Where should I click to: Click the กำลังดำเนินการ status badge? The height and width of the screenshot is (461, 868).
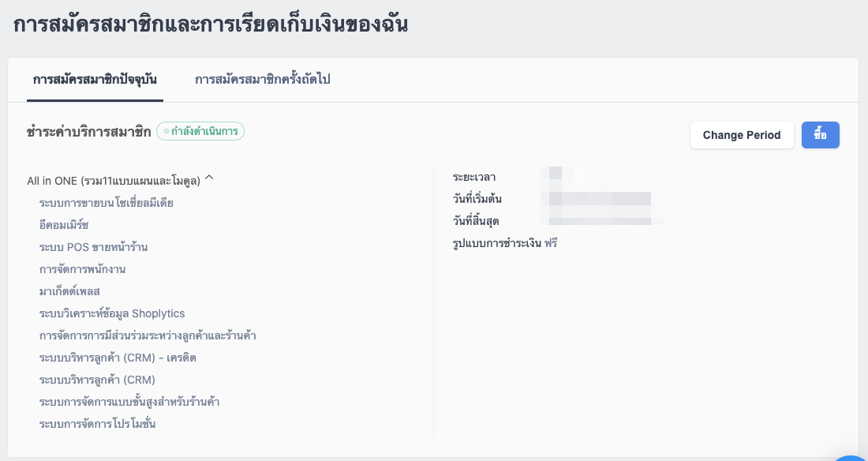(x=200, y=131)
